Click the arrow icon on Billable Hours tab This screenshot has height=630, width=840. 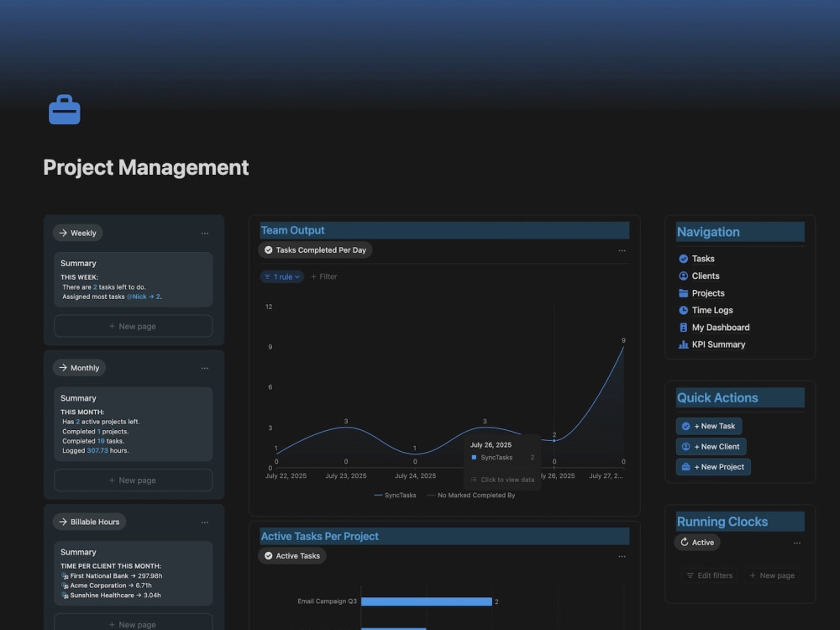pos(63,522)
